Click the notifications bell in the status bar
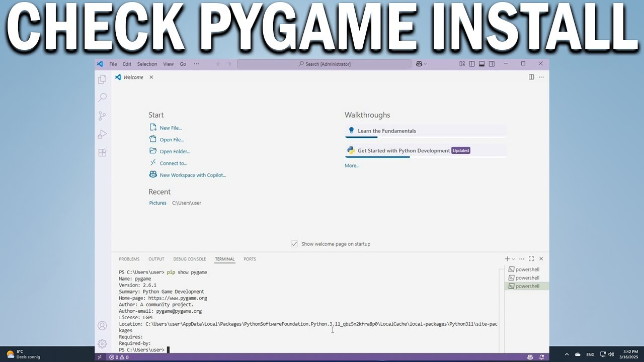 pyautogui.click(x=541, y=357)
